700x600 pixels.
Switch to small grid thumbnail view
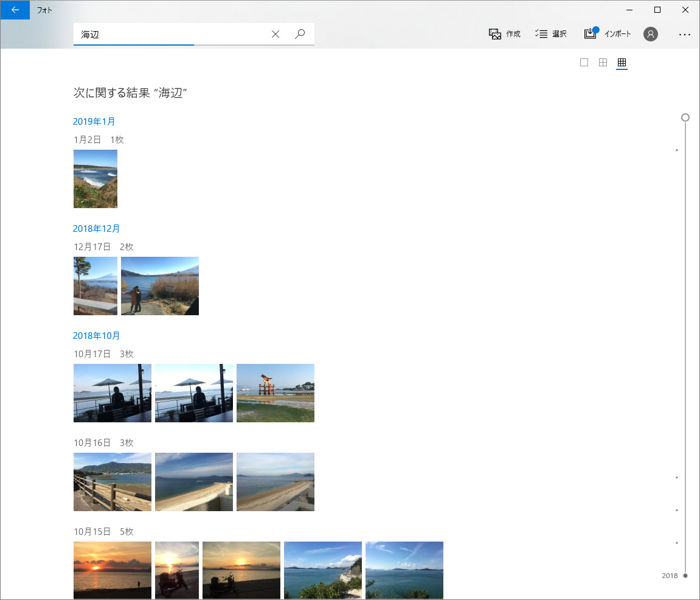[622, 63]
